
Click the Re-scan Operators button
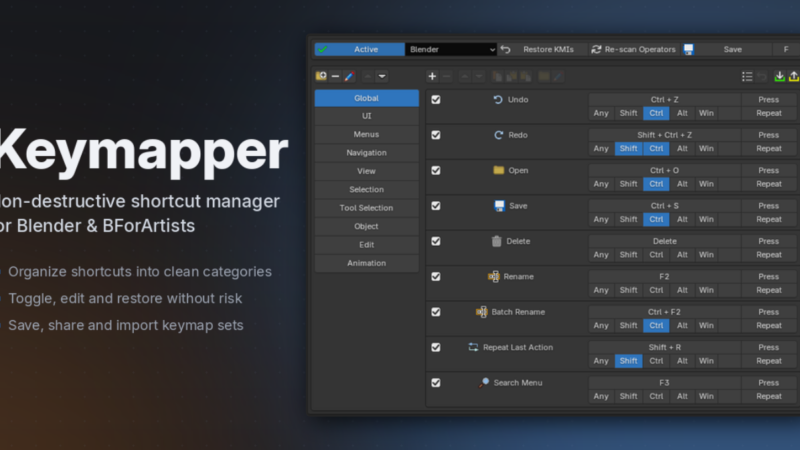634,49
